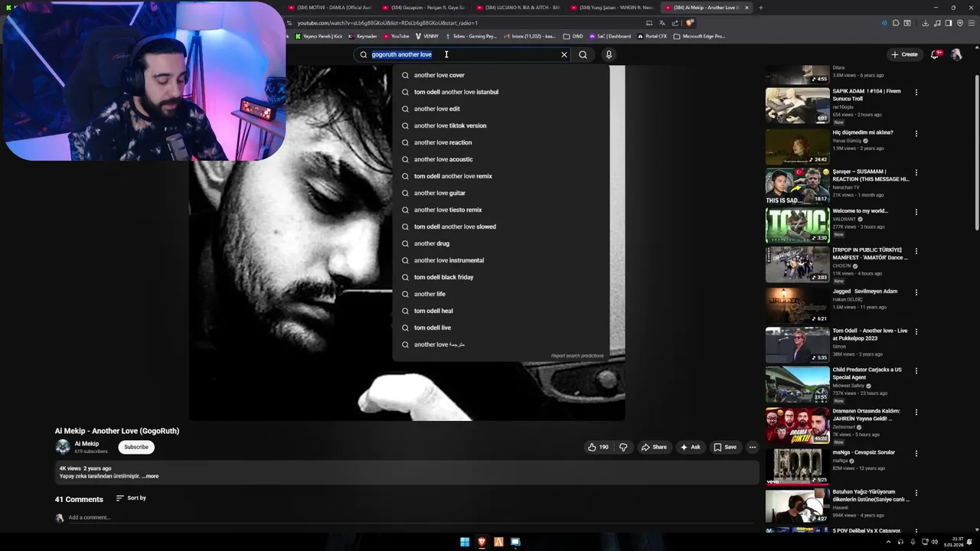The width and height of the screenshot is (980, 551).
Task: Open options for Şanışer SUSAMAM reaction video
Action: pos(916,173)
